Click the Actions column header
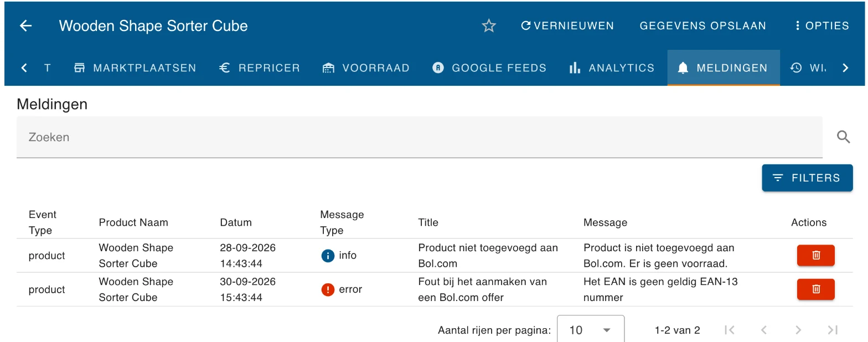 coord(809,222)
